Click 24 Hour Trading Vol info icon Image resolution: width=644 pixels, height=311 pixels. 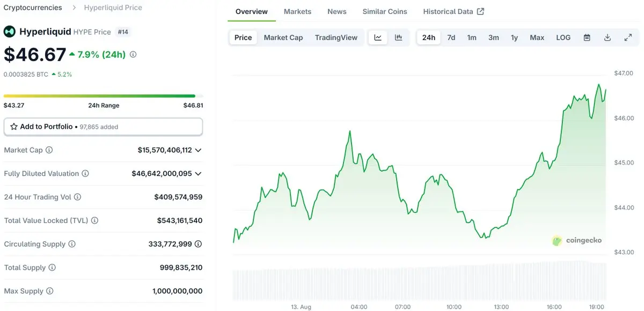pyautogui.click(x=77, y=197)
